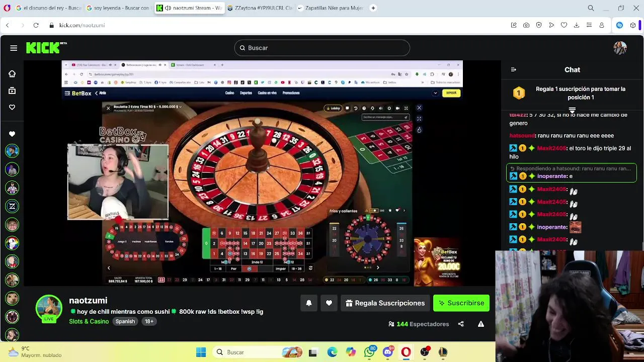Click the green Suscribirse button
The height and width of the screenshot is (362, 644).
[461, 303]
